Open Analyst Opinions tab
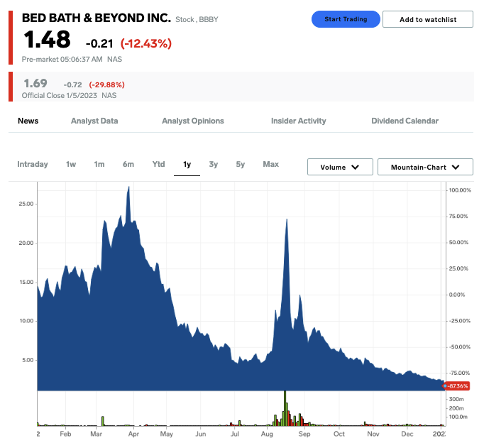The height and width of the screenshot is (448, 484). click(x=193, y=121)
